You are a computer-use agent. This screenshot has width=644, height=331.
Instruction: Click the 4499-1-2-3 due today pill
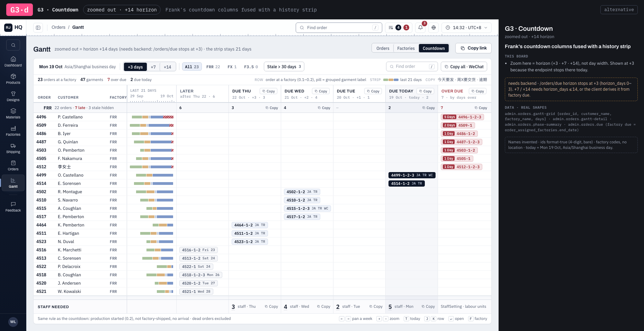412,175
